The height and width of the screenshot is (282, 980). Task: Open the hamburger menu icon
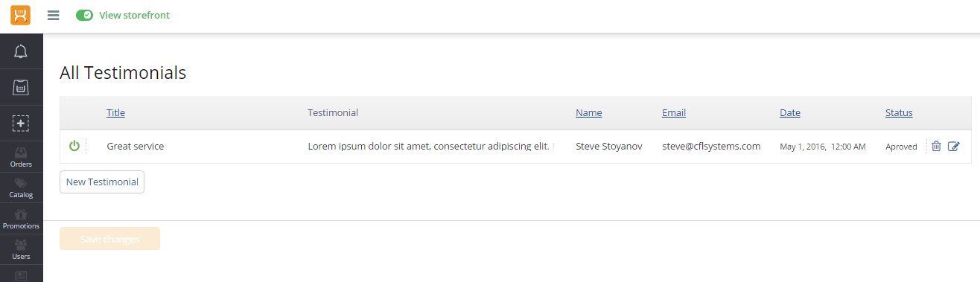54,16
